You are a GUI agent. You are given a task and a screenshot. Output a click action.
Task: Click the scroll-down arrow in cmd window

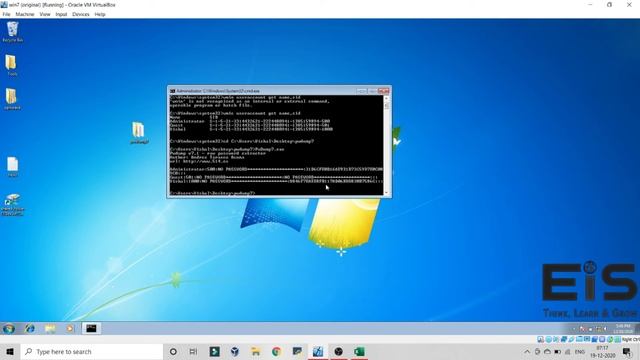pyautogui.click(x=386, y=192)
